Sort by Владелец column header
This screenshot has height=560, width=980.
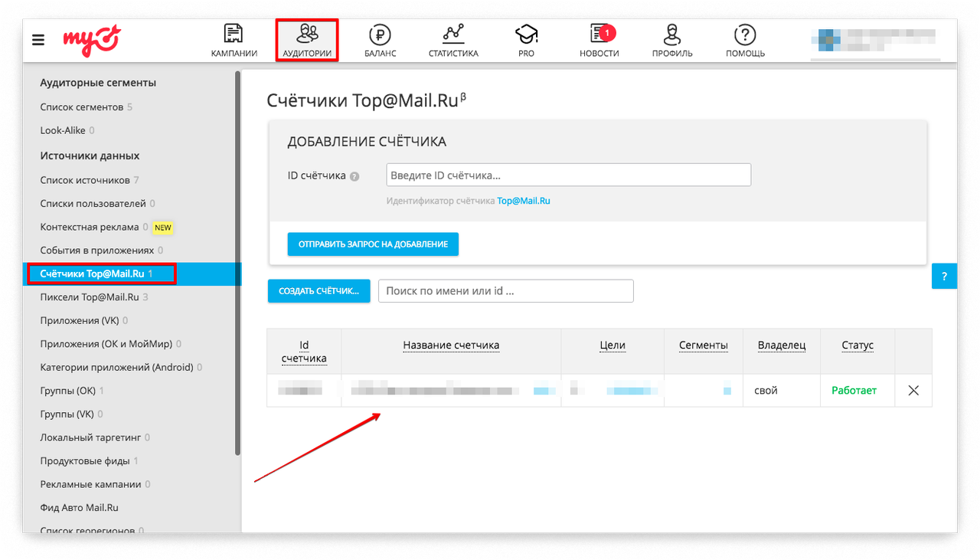(782, 345)
